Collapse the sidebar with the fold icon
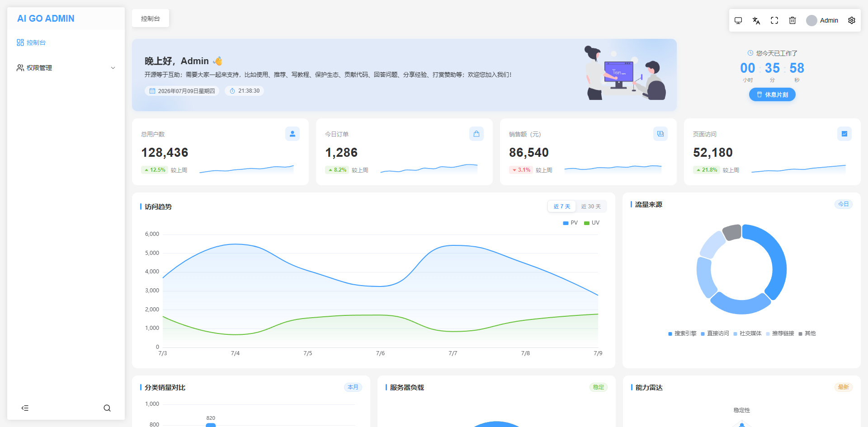The image size is (868, 427). coord(25,408)
